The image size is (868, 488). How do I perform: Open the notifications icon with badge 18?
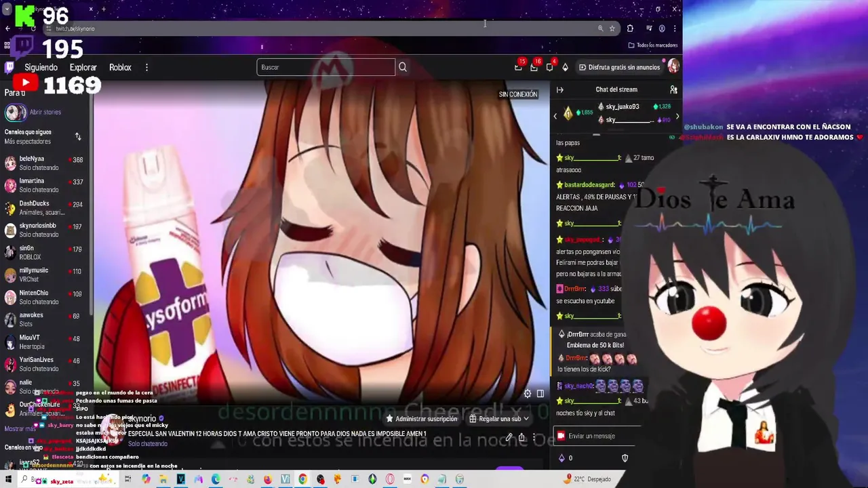534,66
